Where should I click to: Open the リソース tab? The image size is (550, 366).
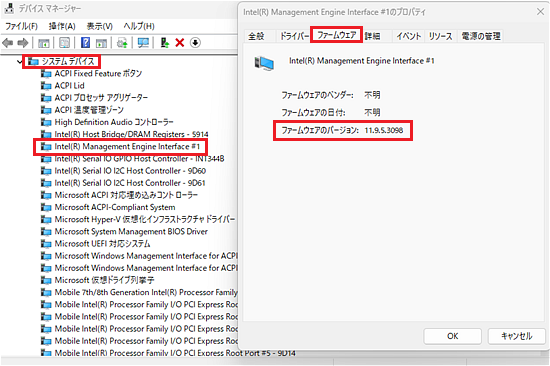[x=441, y=36]
